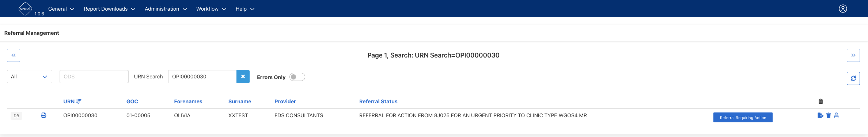
Task: Toggle the Errors Only switch
Action: (297, 77)
